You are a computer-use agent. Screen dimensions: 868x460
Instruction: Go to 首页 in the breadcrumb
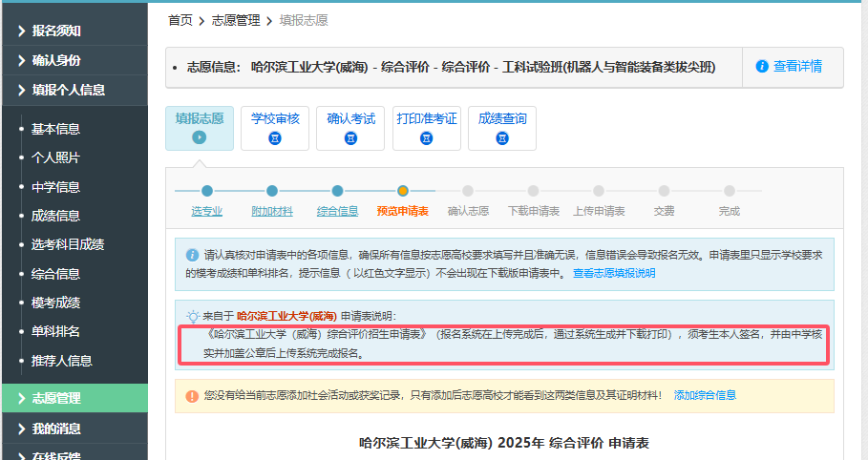tap(180, 20)
